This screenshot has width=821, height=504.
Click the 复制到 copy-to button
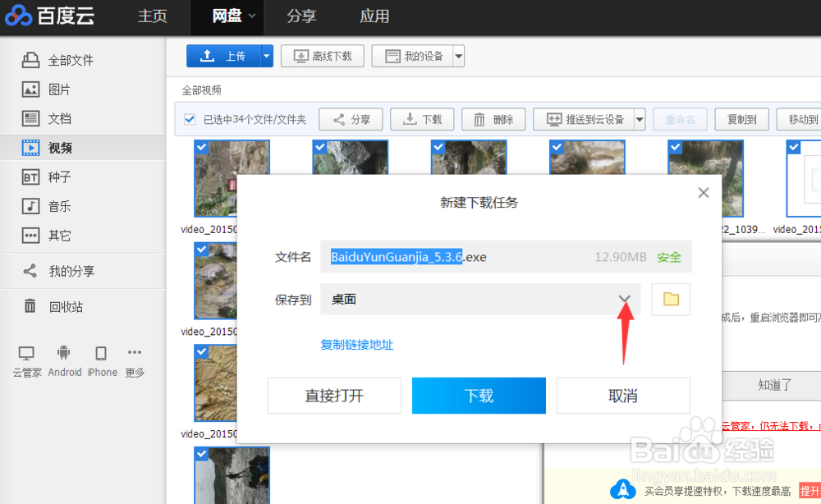741,119
